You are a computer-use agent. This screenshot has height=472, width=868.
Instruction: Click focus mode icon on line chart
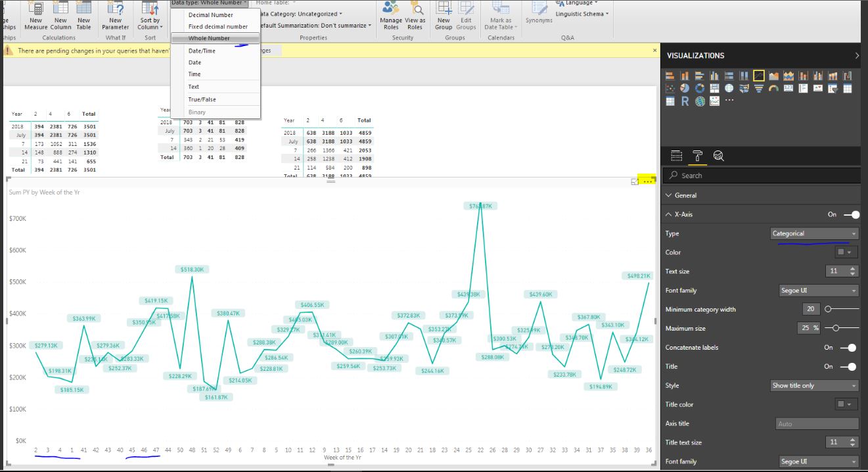click(x=635, y=181)
